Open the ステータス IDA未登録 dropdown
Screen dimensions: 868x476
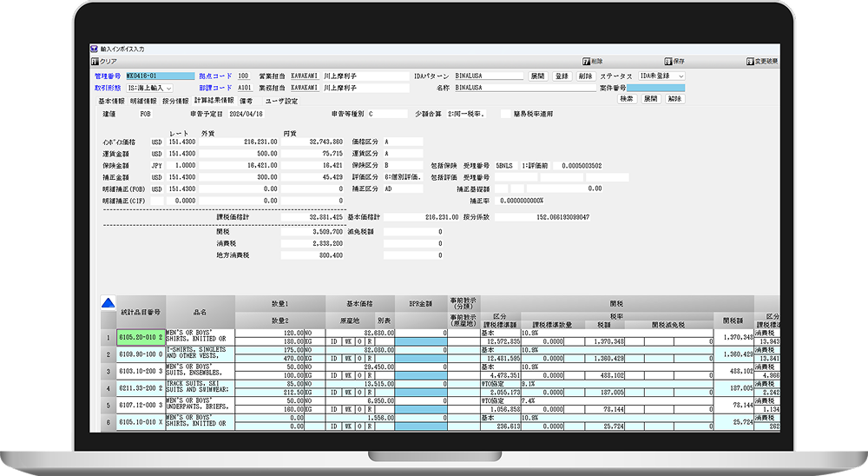pyautogui.click(x=661, y=76)
